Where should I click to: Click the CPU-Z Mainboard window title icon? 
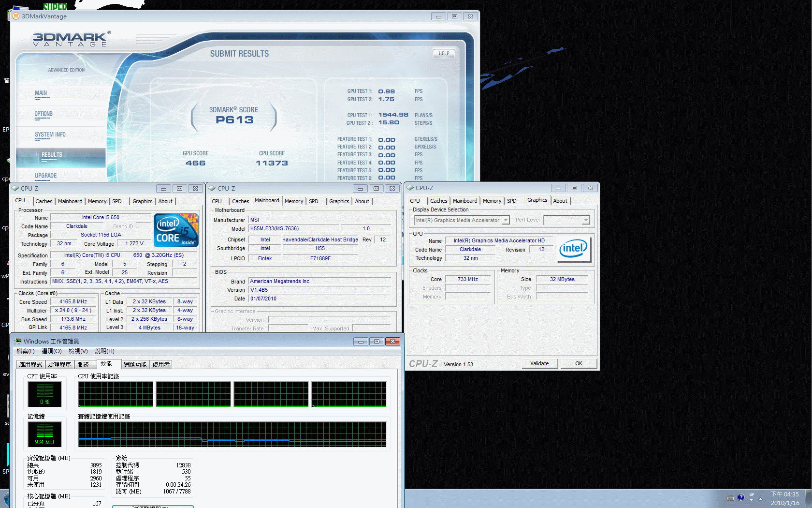pos(212,188)
